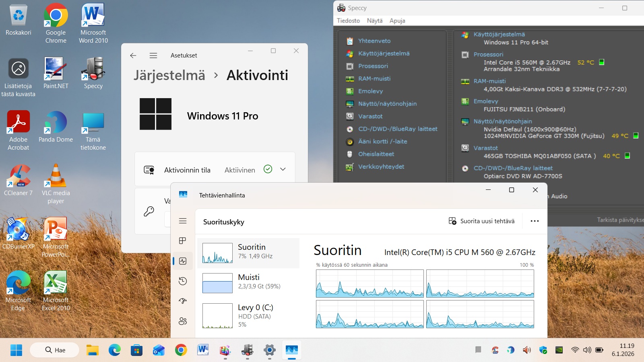Image resolution: width=644 pixels, height=362 pixels.
Task: Click Suorita uusi tehtävä button
Action: click(x=482, y=221)
